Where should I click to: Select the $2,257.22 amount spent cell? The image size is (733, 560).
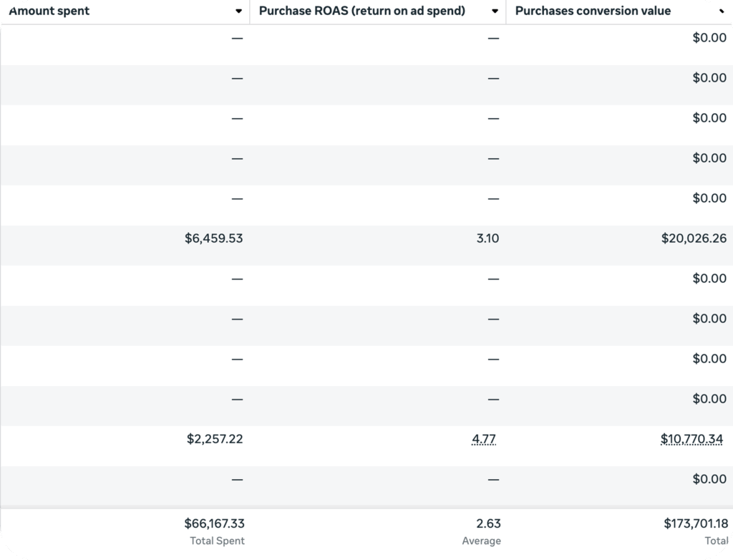coord(215,439)
